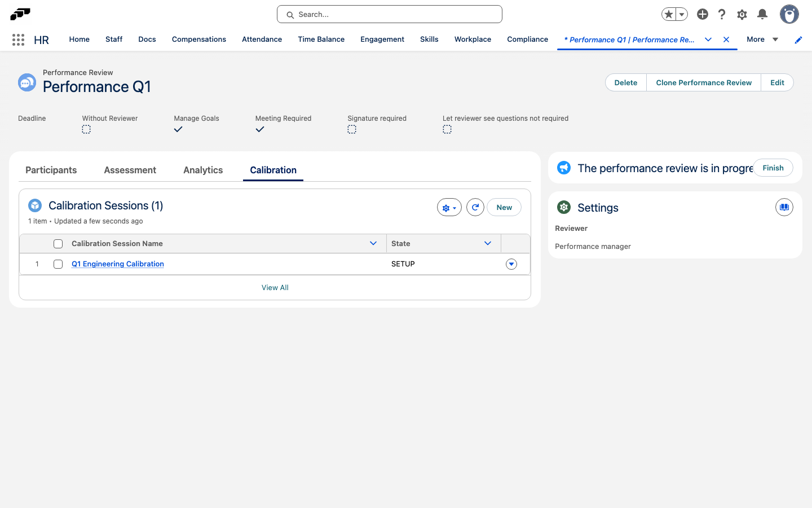Click the Calibration Sessions cube icon
This screenshot has width=812, height=508.
click(35, 205)
